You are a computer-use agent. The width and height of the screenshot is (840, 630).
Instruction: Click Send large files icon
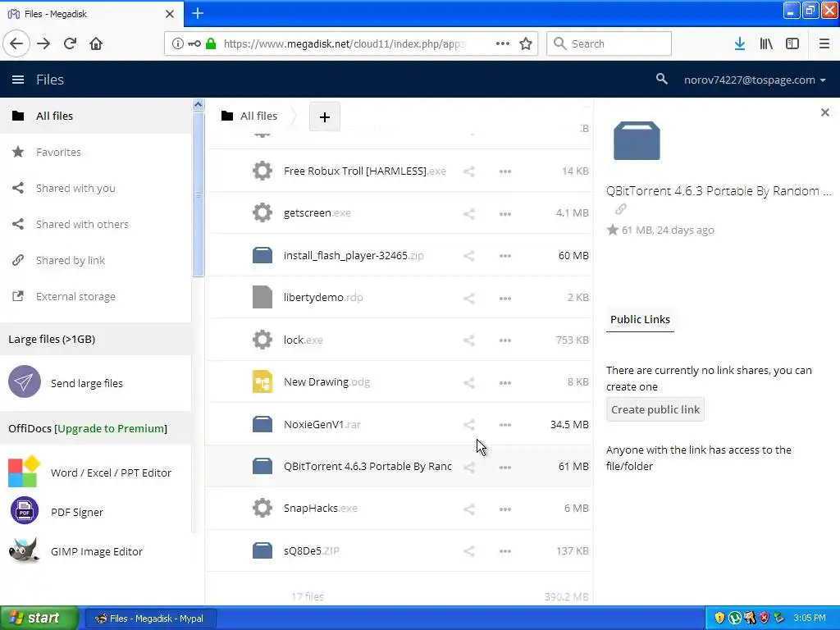pos(25,382)
